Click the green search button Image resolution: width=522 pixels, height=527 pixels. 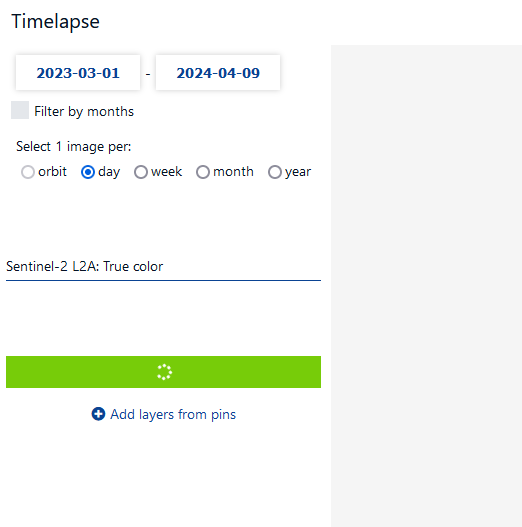(x=163, y=372)
